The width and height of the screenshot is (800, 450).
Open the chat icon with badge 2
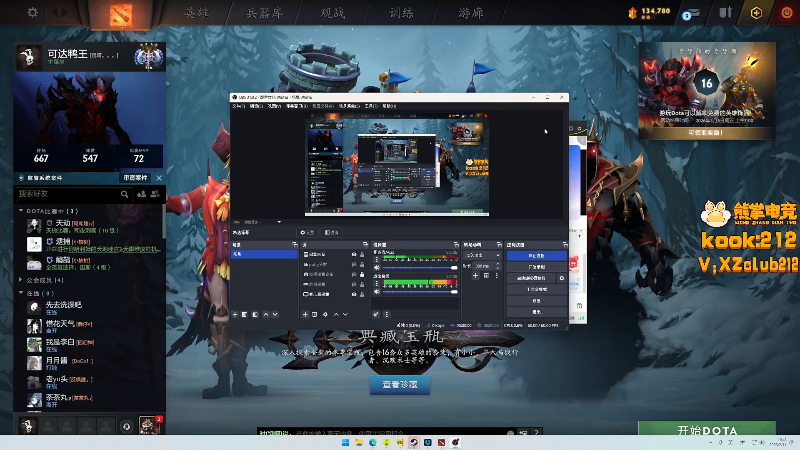(149, 425)
